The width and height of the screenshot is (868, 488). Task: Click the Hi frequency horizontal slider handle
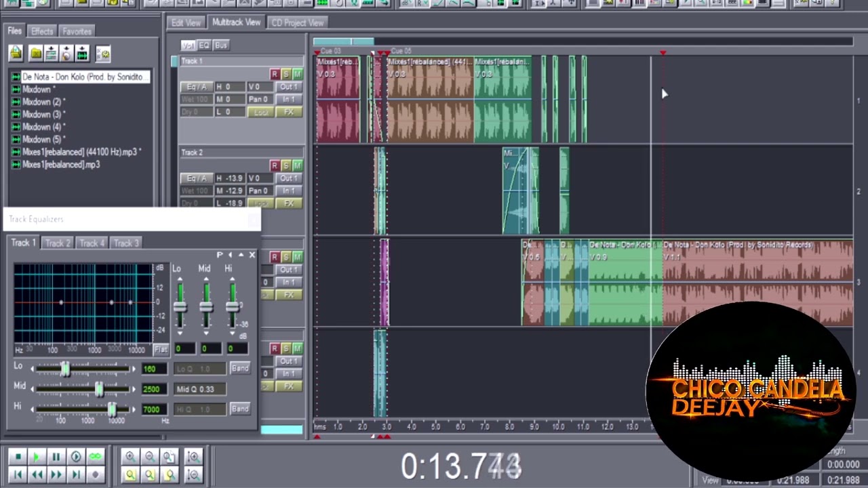(x=112, y=409)
